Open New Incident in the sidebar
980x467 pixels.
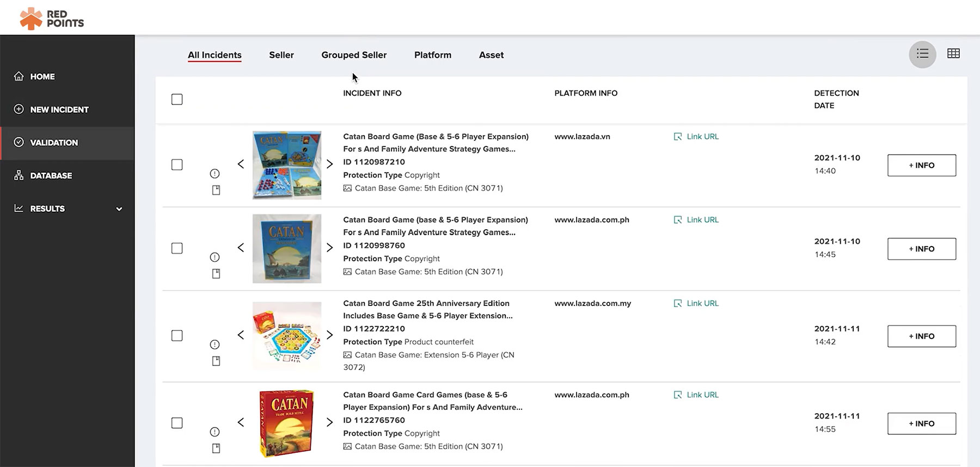point(67,109)
